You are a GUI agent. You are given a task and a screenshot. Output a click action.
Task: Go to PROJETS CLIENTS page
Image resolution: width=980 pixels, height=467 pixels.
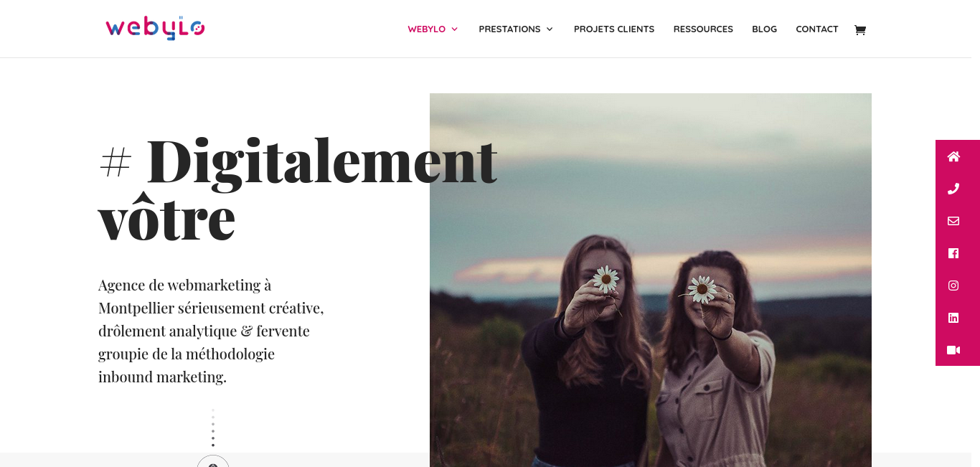(x=614, y=29)
